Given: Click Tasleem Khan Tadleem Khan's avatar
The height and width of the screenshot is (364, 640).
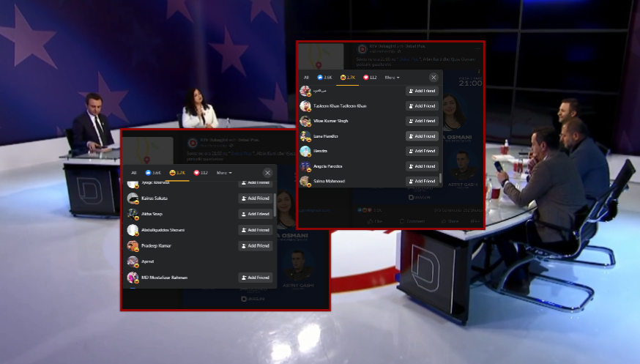Looking at the screenshot, I should pyautogui.click(x=305, y=106).
